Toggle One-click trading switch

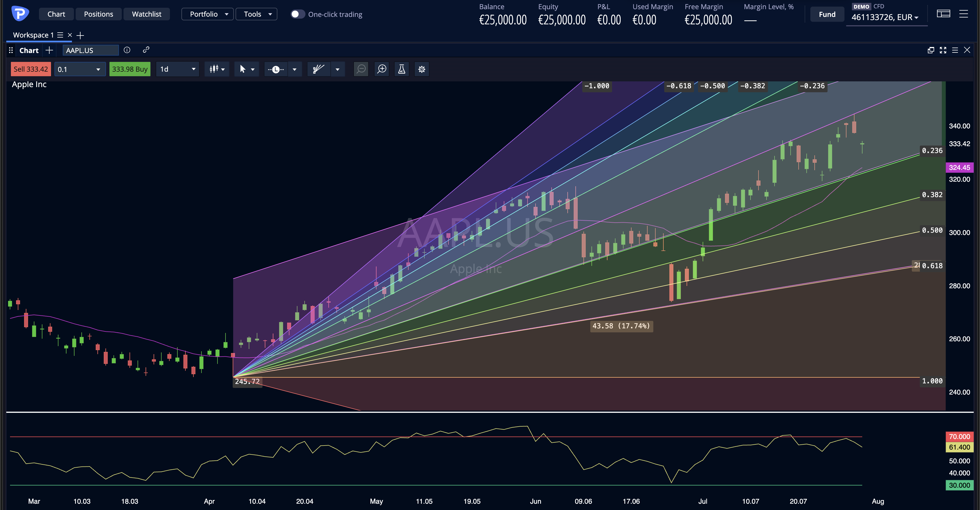pos(298,14)
